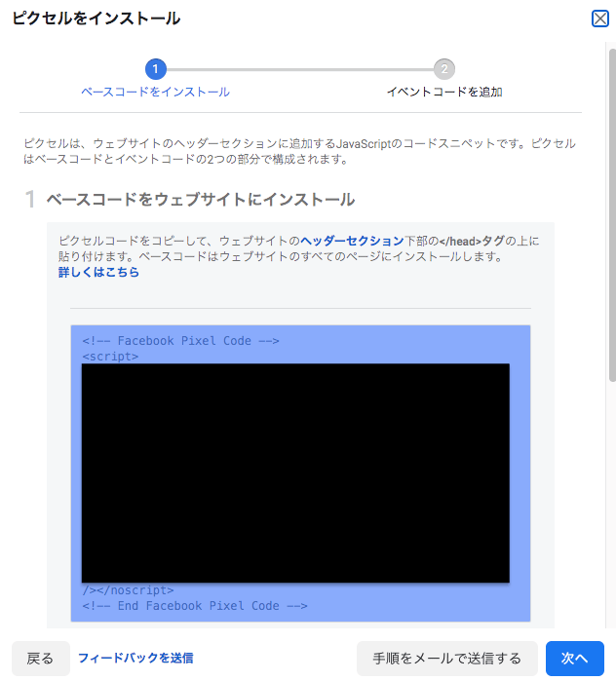Open the ヘッダーセクション link

352,241
